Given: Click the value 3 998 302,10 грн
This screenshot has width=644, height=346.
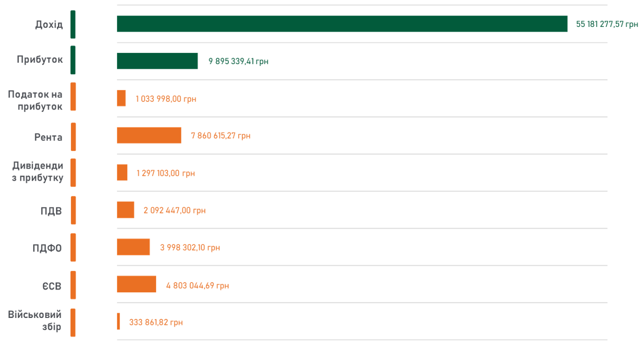Looking at the screenshot, I should click(x=190, y=248).
